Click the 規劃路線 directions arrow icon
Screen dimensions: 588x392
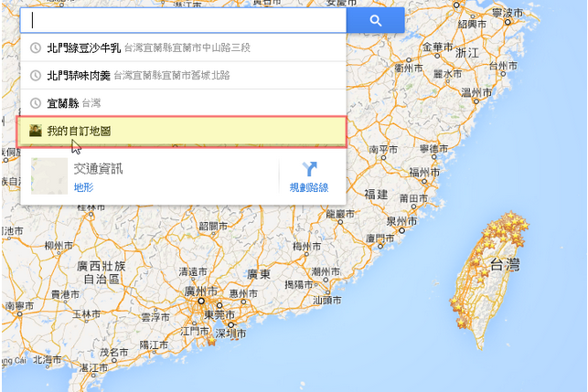coord(309,168)
